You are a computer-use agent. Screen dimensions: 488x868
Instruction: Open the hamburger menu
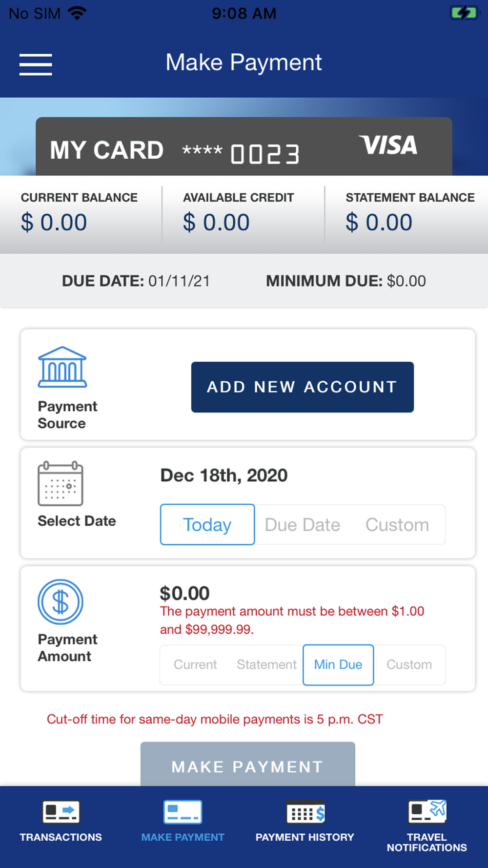36,64
